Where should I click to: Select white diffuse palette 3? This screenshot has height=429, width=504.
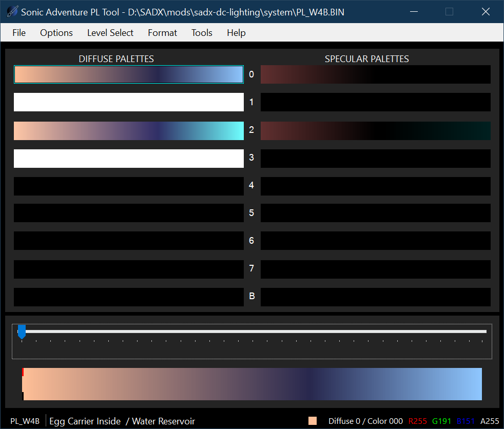point(128,159)
